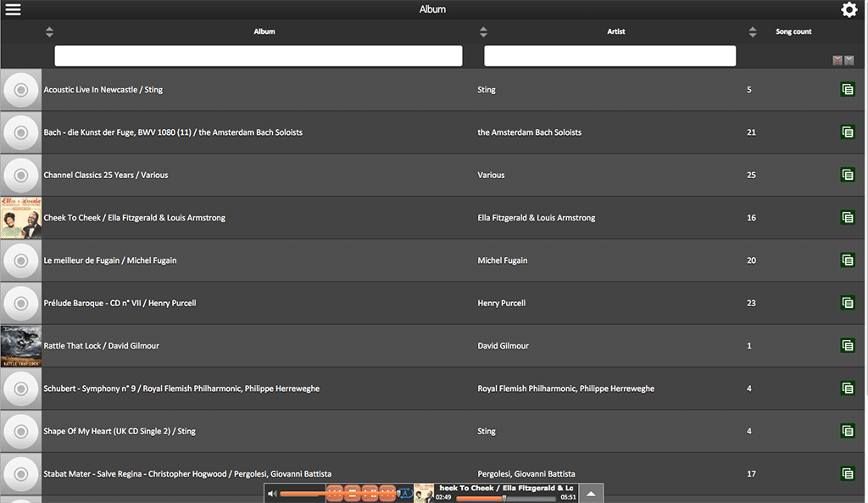868x503 pixels.
Task: Click the Album column header label
Action: coord(264,31)
